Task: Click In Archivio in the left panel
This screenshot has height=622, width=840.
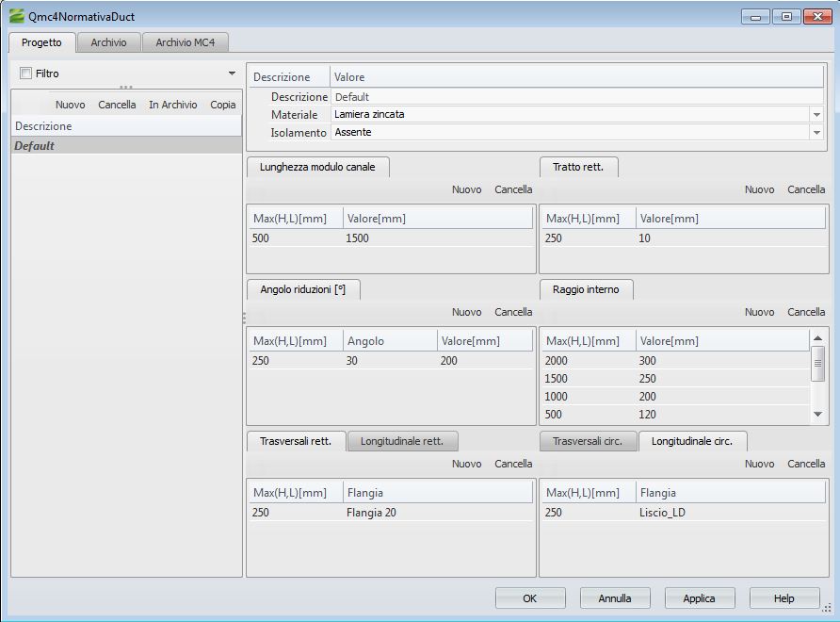Action: tap(173, 105)
